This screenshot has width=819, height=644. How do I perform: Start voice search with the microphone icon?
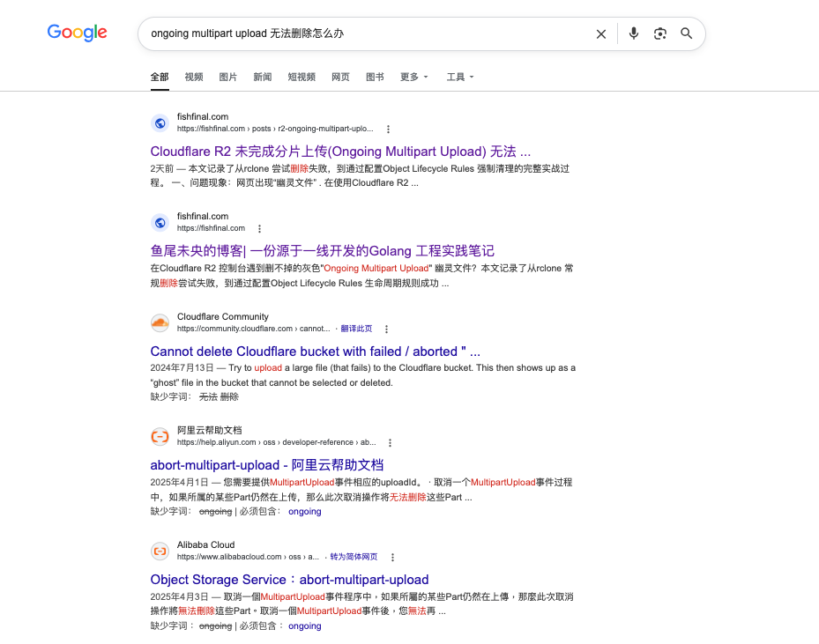pos(634,33)
